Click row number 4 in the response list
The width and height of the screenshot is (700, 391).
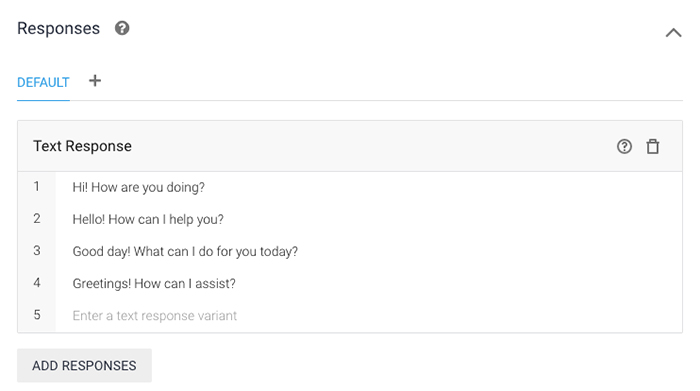point(37,283)
